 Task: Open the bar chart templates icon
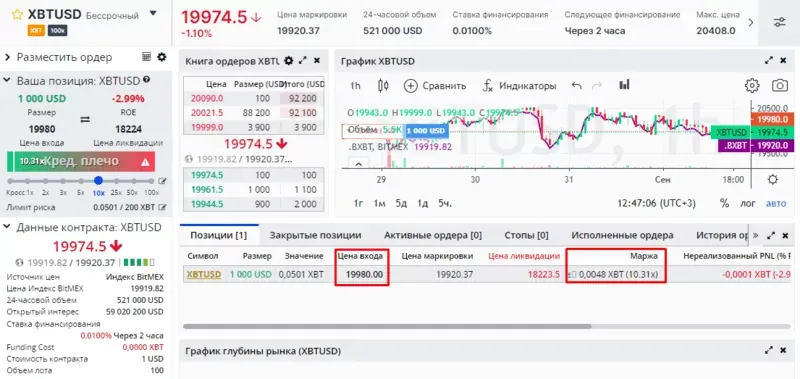(624, 85)
